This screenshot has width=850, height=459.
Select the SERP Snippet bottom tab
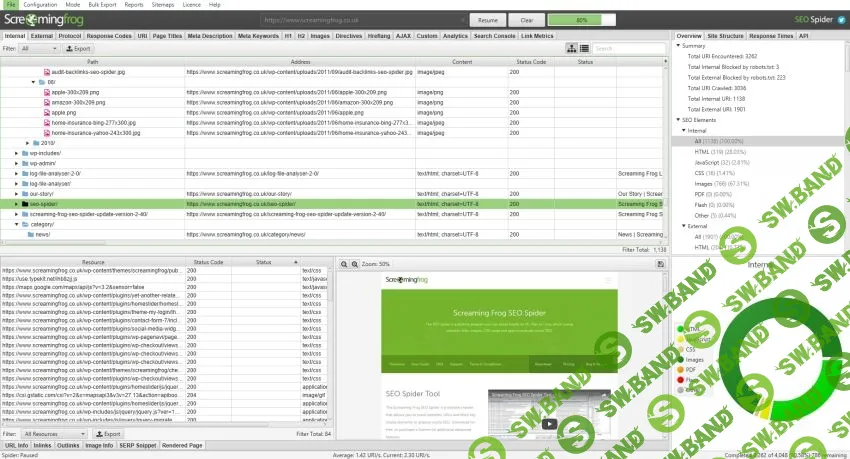[138, 445]
